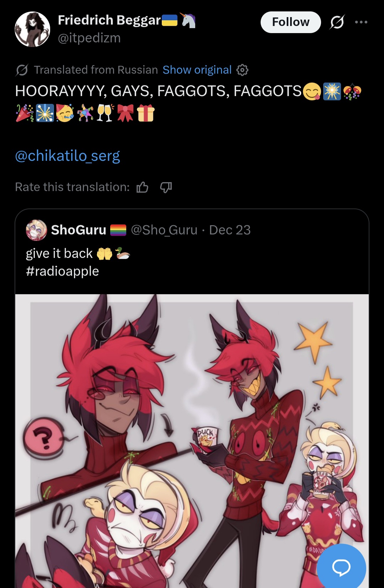Image resolution: width=384 pixels, height=588 pixels.
Task: Open ShoGuru's avatar in quoted post
Action: coord(36,230)
